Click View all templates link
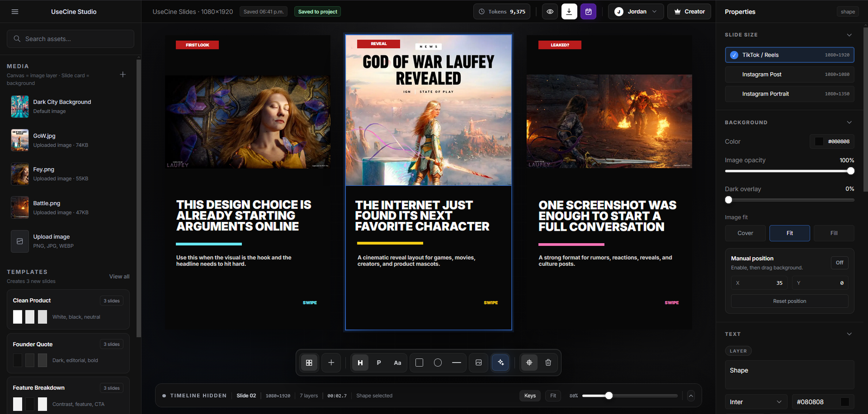Screen dimensions: 868x414 click(x=119, y=277)
